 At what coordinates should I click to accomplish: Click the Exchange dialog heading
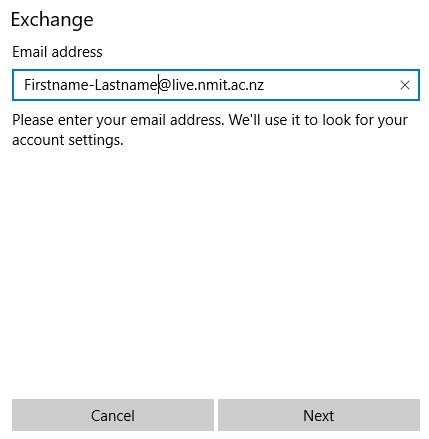(52, 20)
